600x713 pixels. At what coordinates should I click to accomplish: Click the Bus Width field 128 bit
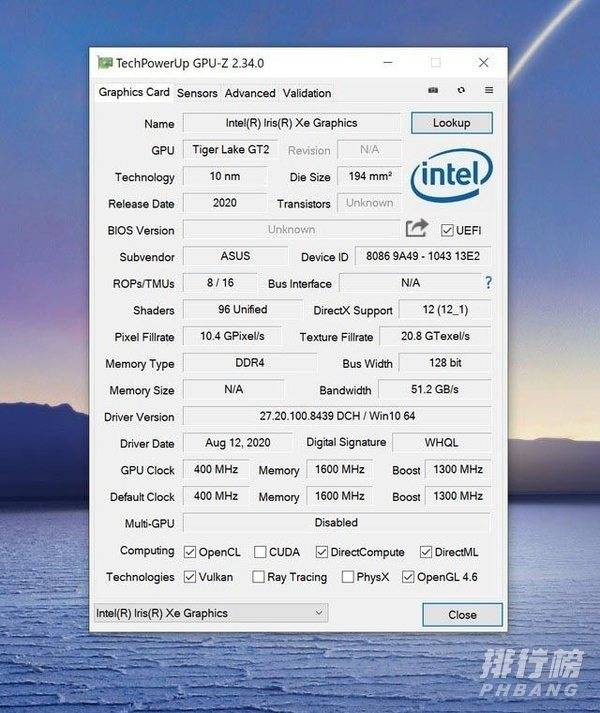point(445,362)
